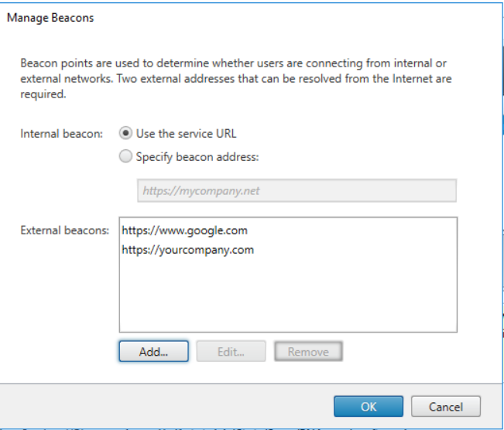Confirm the dialog with OK
This screenshot has width=504, height=430.
(369, 407)
